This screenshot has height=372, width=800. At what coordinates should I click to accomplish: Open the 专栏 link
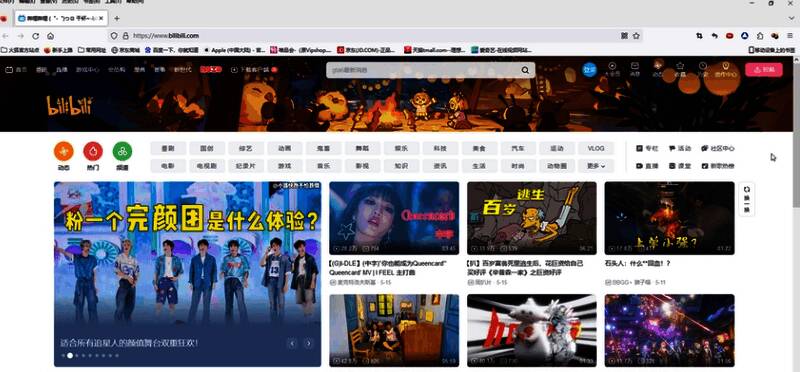pos(647,148)
